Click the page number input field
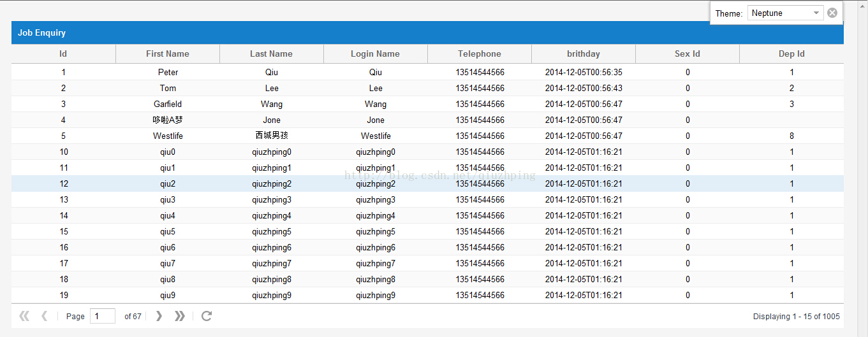868x337 pixels. click(103, 316)
